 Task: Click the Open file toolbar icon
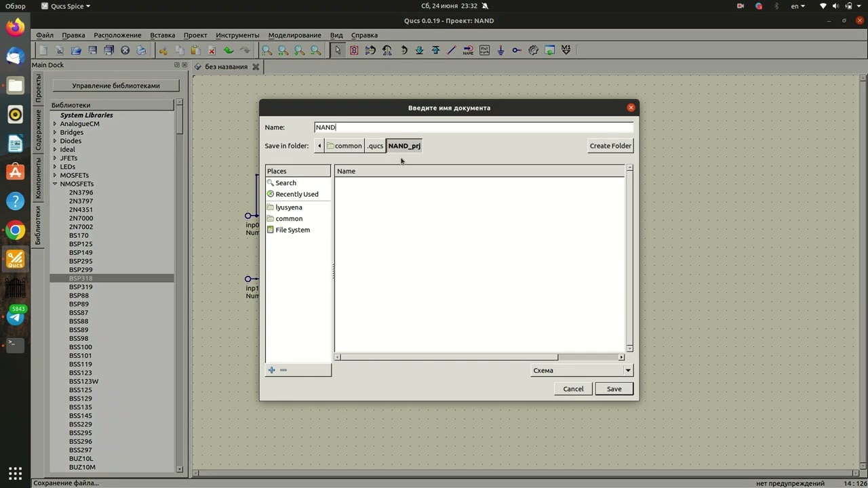76,50
